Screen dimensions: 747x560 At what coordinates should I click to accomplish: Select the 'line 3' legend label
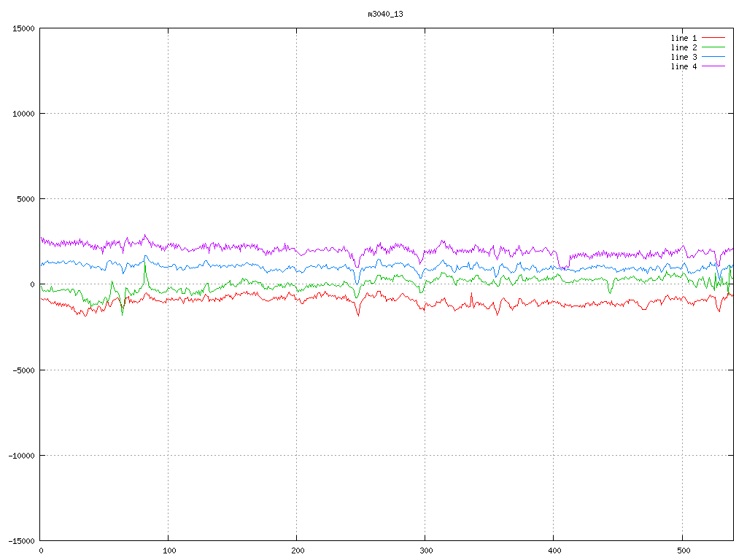[x=684, y=57]
